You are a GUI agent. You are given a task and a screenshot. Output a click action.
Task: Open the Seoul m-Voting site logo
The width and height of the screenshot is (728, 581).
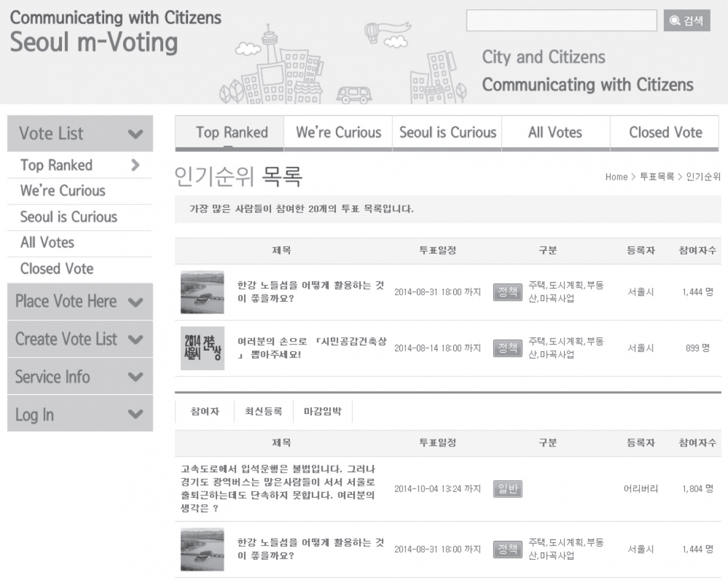94,42
